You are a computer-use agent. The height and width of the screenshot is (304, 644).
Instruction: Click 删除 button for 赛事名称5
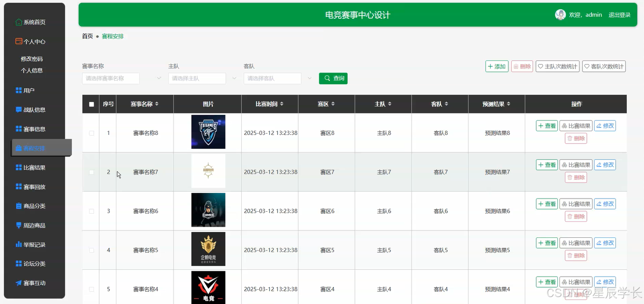(576, 255)
